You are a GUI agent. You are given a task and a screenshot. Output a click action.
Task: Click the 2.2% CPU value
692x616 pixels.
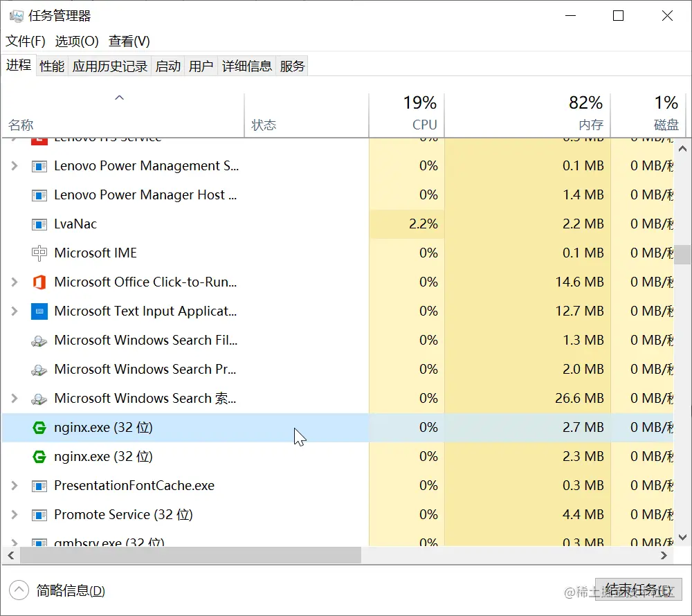[x=424, y=224]
